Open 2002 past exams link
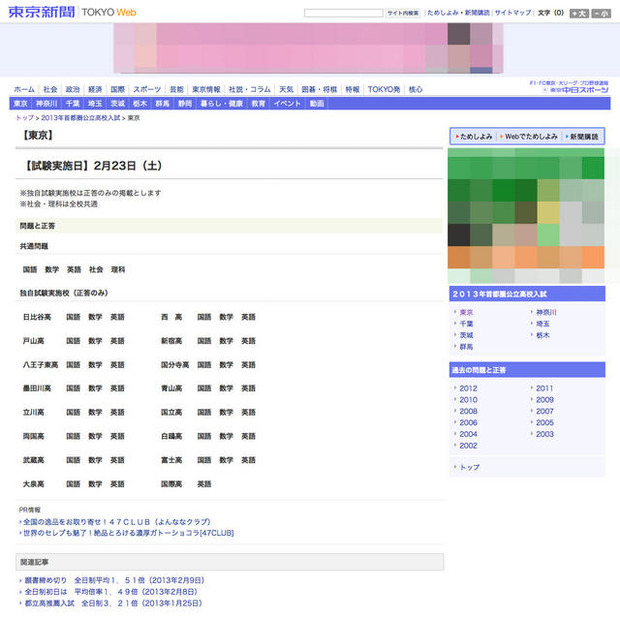This screenshot has width=620, height=620. tap(468, 446)
